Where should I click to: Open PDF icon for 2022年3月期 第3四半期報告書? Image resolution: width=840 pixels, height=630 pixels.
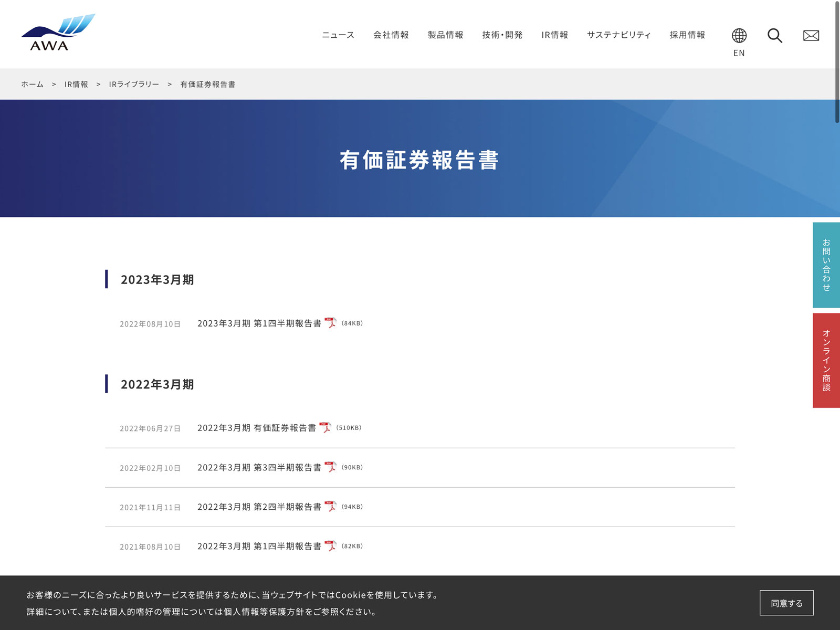click(330, 467)
